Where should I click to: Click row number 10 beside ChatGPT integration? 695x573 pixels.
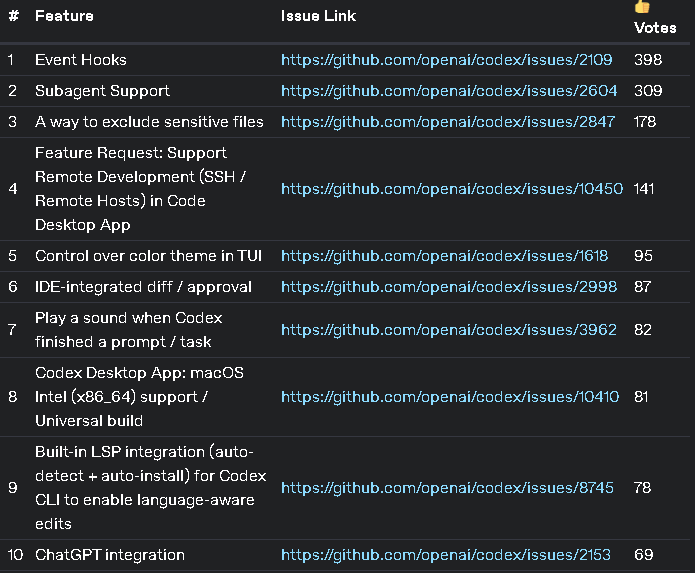[16, 555]
